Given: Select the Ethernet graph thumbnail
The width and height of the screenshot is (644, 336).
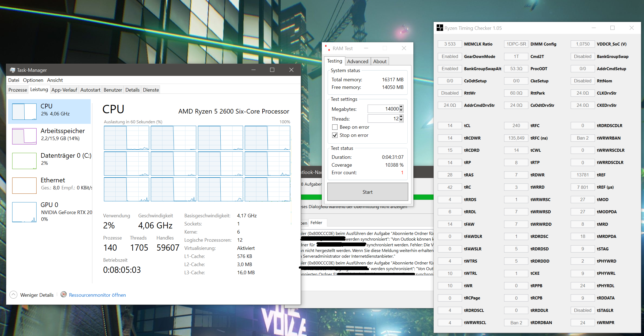Looking at the screenshot, I should (x=24, y=185).
